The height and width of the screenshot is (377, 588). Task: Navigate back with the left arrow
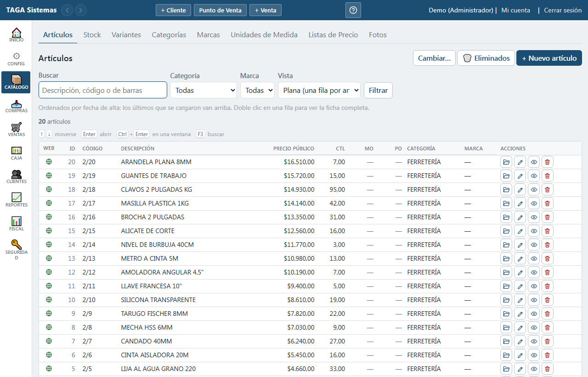tap(67, 10)
